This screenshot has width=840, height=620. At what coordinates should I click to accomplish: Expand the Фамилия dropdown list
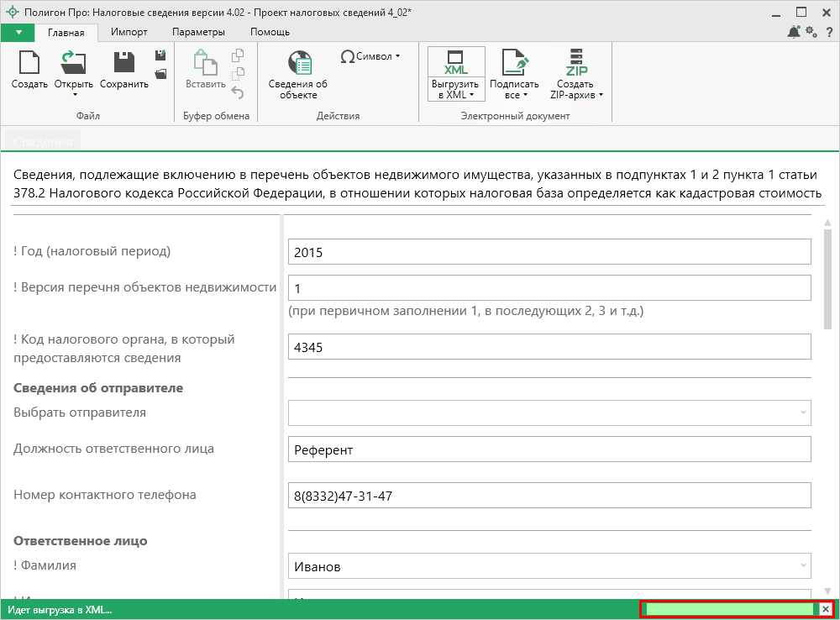point(804,566)
